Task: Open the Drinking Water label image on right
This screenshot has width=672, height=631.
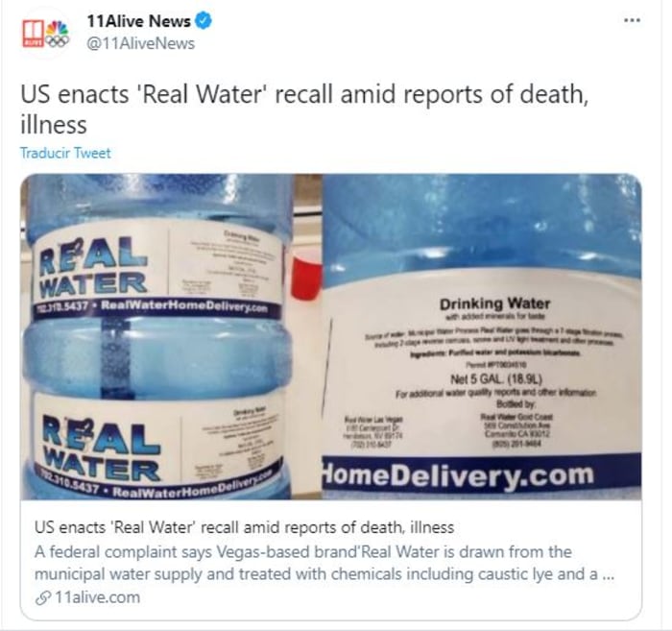Action: coord(482,336)
